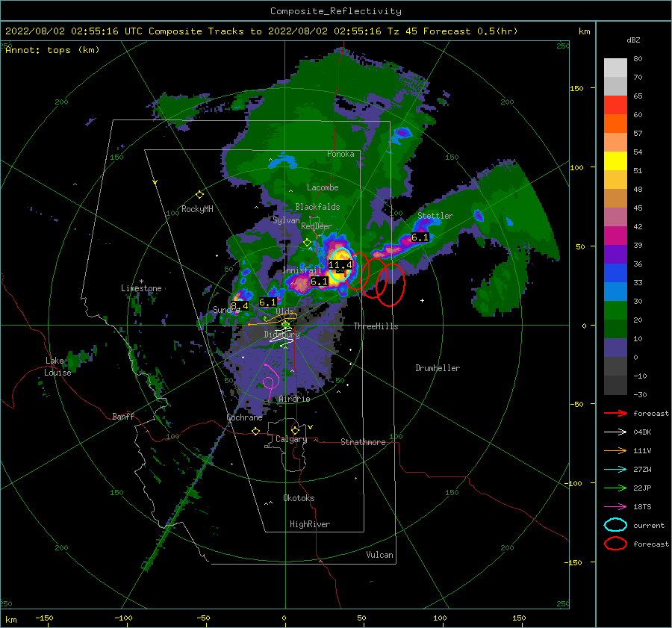Click the ThreeHills label
The image size is (672, 628).
pos(376,326)
